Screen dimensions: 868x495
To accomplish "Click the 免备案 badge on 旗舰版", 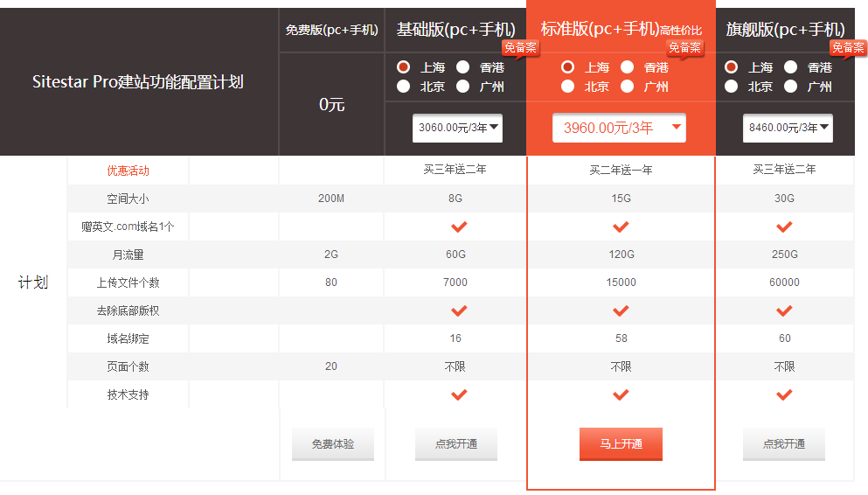I will [848, 48].
